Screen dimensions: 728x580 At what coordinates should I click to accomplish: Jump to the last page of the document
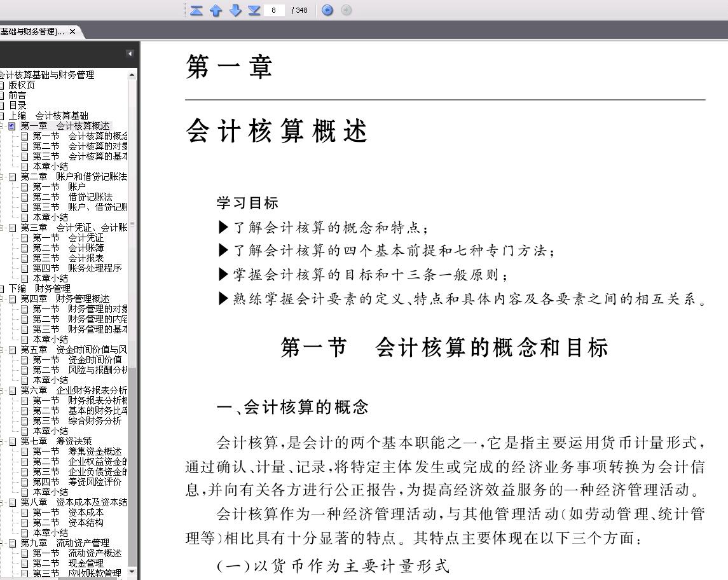point(254,10)
